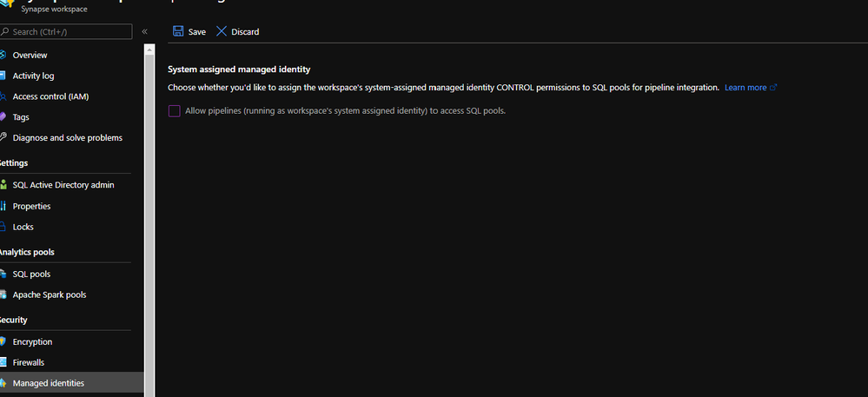The image size is (868, 397).
Task: Select Encryption under Security
Action: tap(32, 341)
